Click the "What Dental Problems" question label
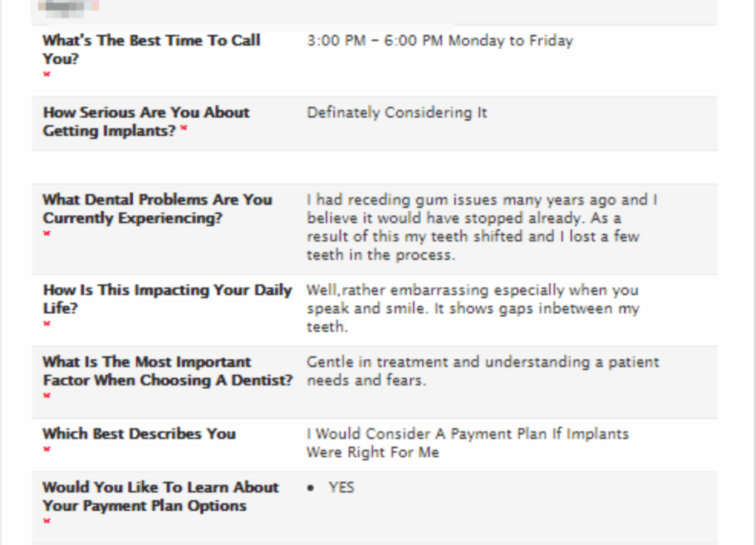This screenshot has height=545, width=756. coord(157,209)
